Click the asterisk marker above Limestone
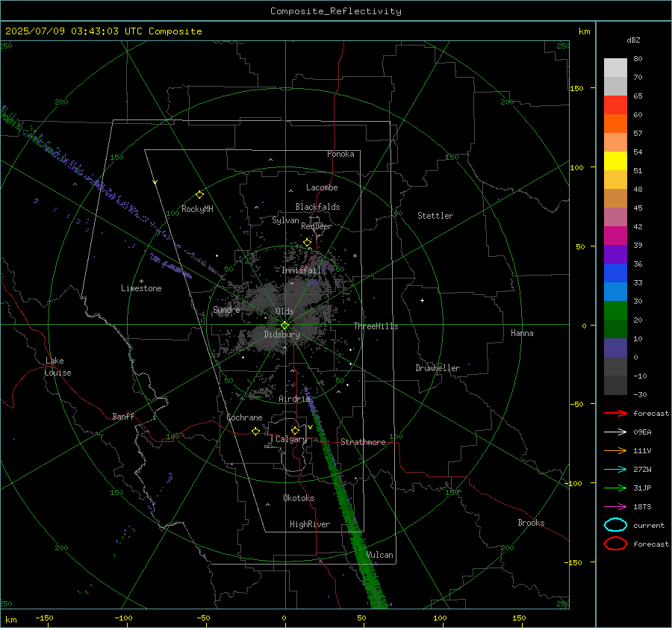Viewport: 672px width, 628px height. pos(141,282)
